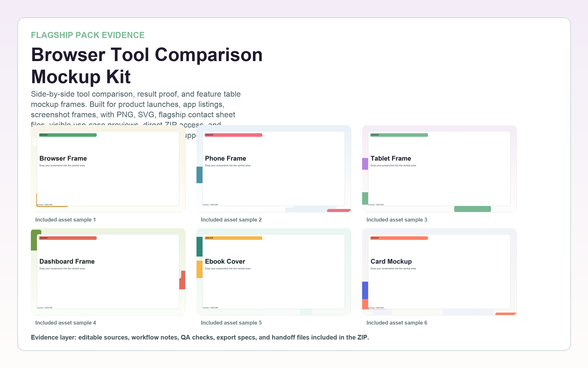The image size is (588, 368).
Task: Click the pink MOCKUP bar in Phone Frame
Action: point(233,135)
